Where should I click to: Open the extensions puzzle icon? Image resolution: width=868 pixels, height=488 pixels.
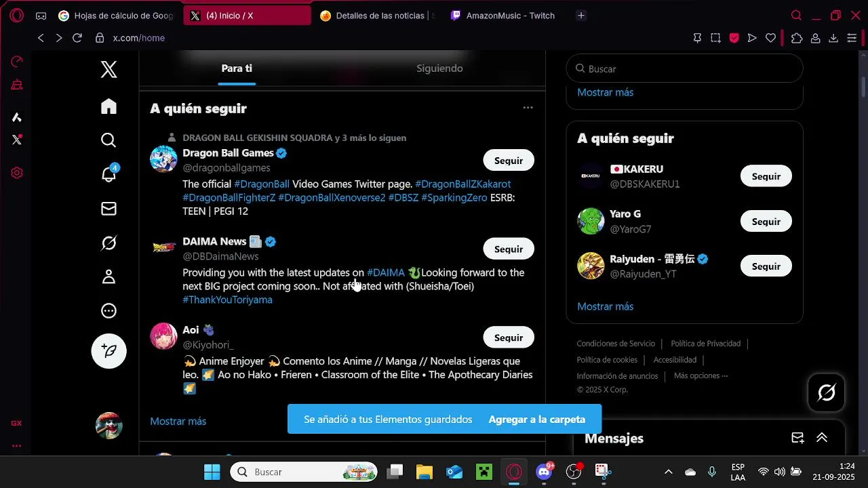click(797, 38)
